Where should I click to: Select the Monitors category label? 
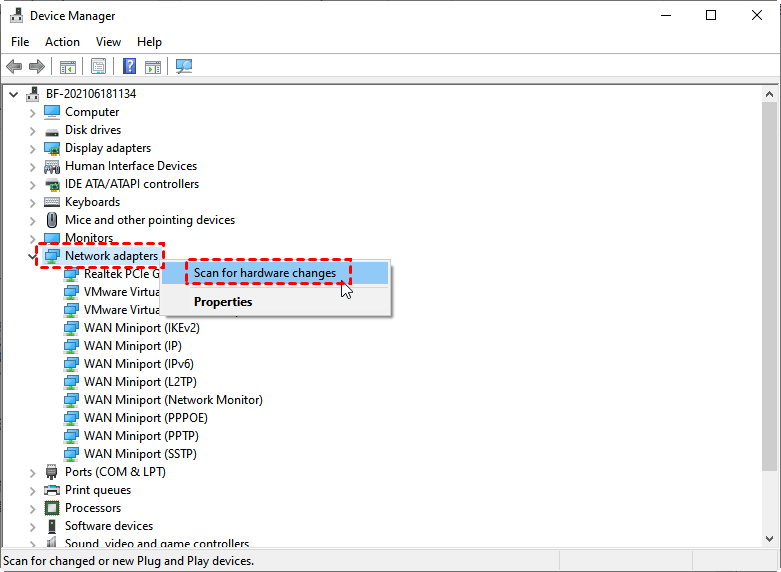(x=89, y=238)
